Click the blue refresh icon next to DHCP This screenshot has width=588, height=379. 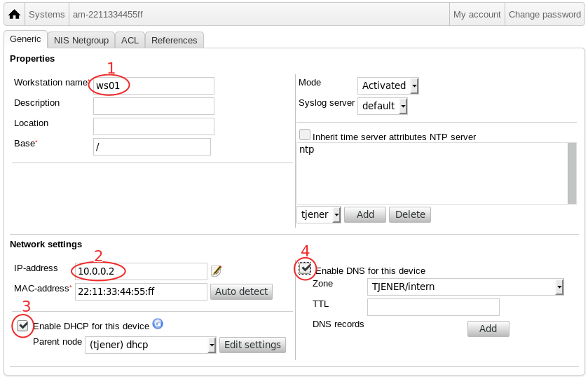click(x=158, y=324)
